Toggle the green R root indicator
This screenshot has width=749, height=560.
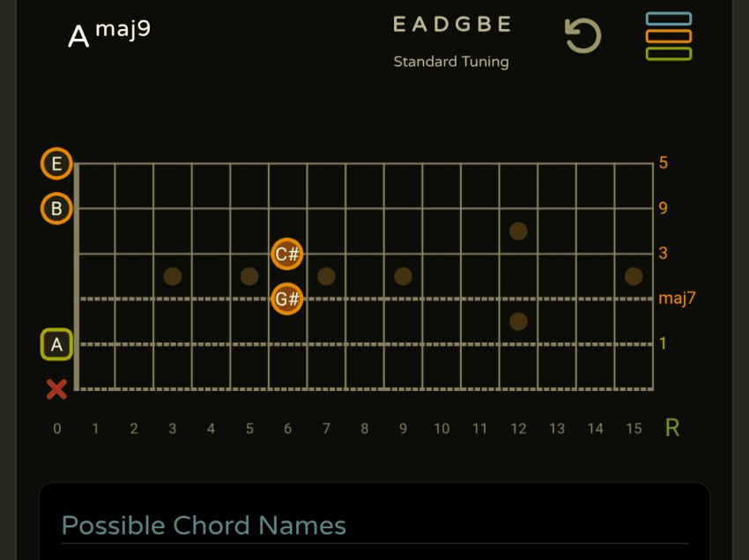pyautogui.click(x=672, y=428)
